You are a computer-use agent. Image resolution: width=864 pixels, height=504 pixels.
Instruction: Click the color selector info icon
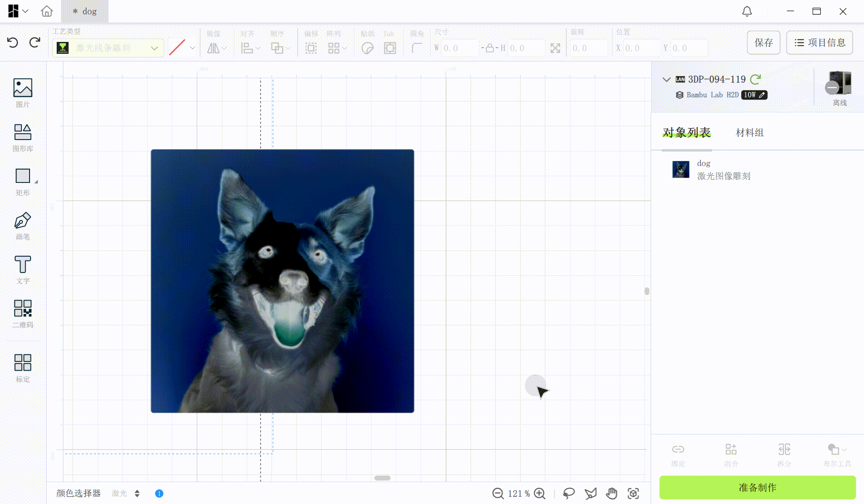pos(159,494)
